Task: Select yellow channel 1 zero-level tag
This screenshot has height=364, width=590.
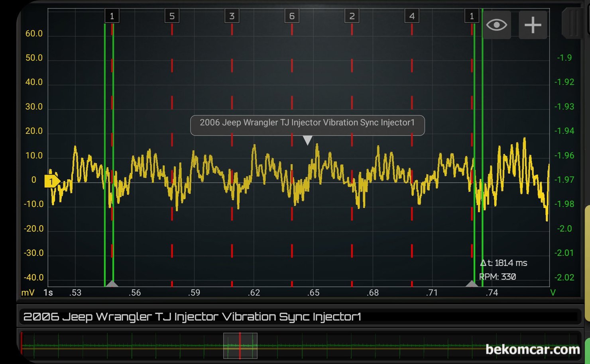Action: 51,182
